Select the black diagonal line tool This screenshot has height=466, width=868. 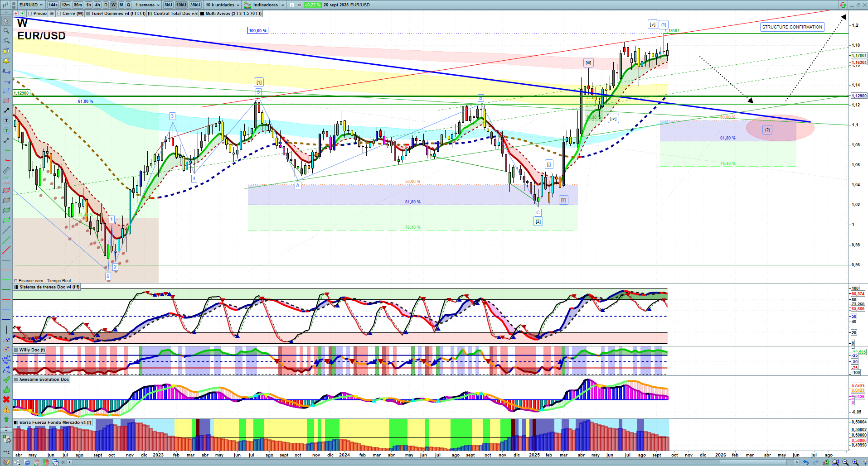[x=6, y=230]
